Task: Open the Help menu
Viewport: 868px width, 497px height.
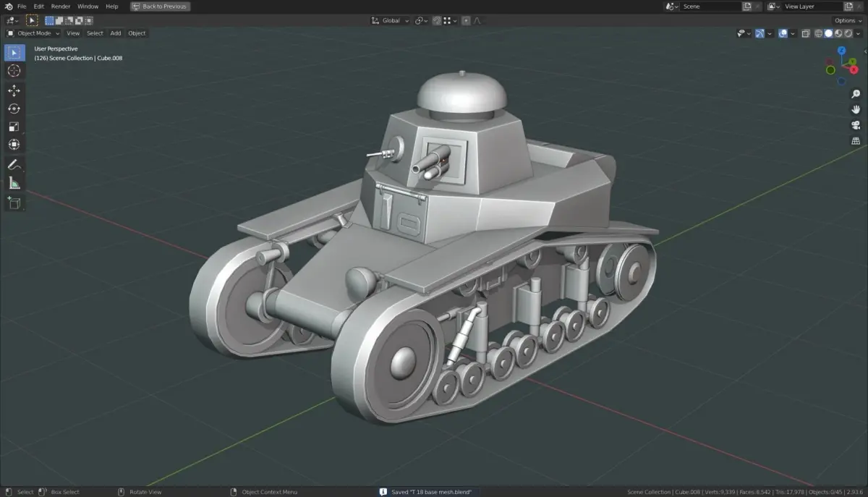Action: pos(111,7)
